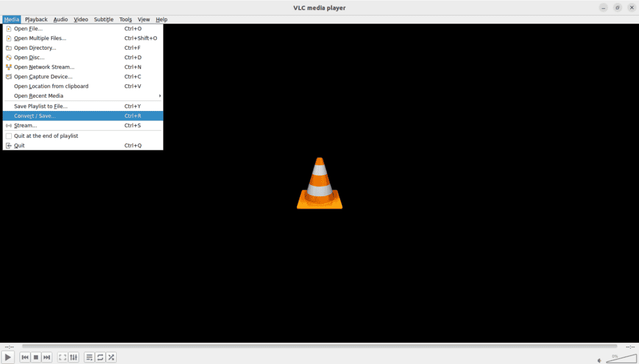Click the Play button
Image resolution: width=639 pixels, height=364 pixels.
coord(9,357)
